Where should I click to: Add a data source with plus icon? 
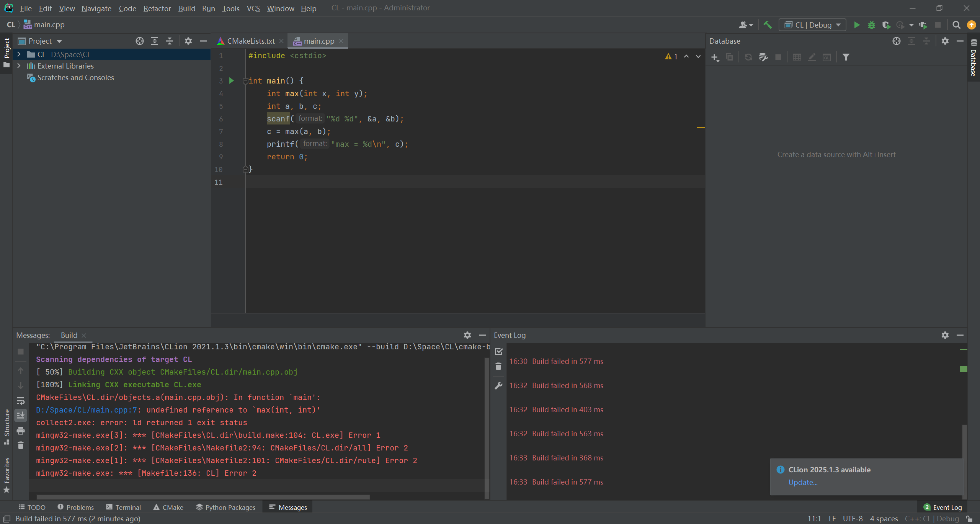tap(714, 57)
